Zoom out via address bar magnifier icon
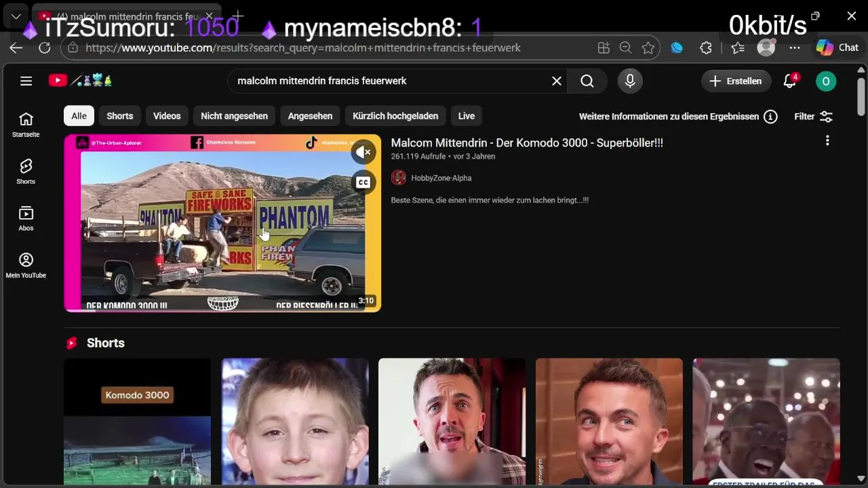 click(625, 48)
